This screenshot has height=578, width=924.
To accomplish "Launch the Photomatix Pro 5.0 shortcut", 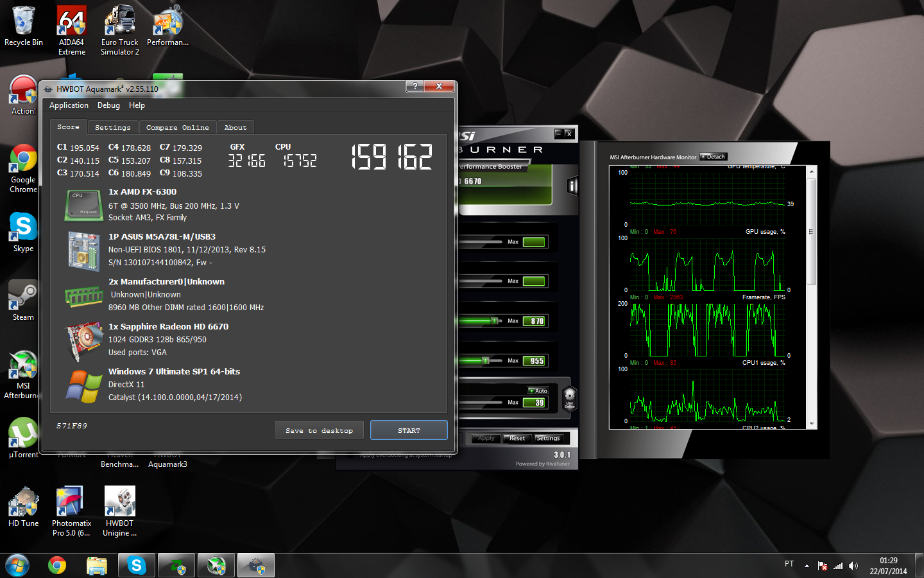I will (x=71, y=511).
